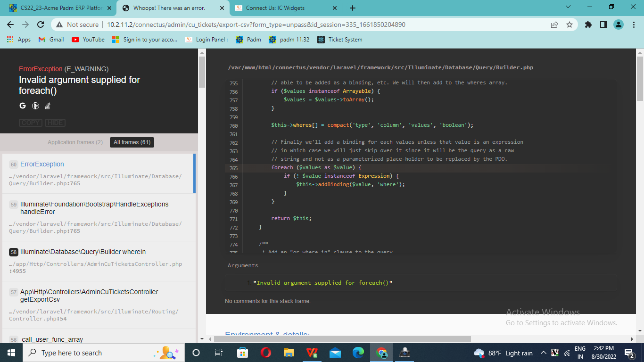
Task: Go forward in browser history
Action: click(x=25, y=25)
